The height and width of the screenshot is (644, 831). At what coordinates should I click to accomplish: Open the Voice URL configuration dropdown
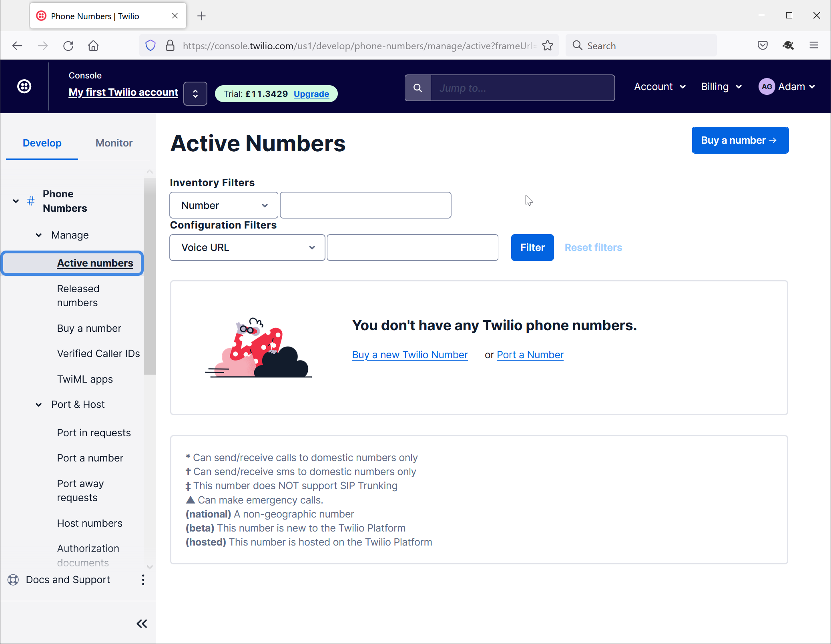247,248
